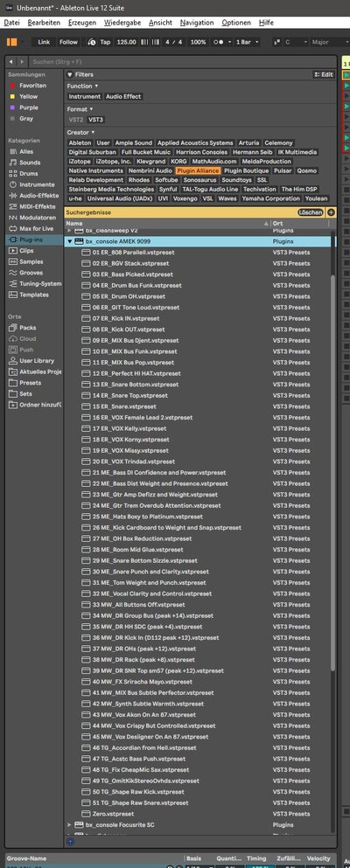The image size is (350, 868).
Task: Enable the Native Instruments creator filter
Action: coord(96,171)
